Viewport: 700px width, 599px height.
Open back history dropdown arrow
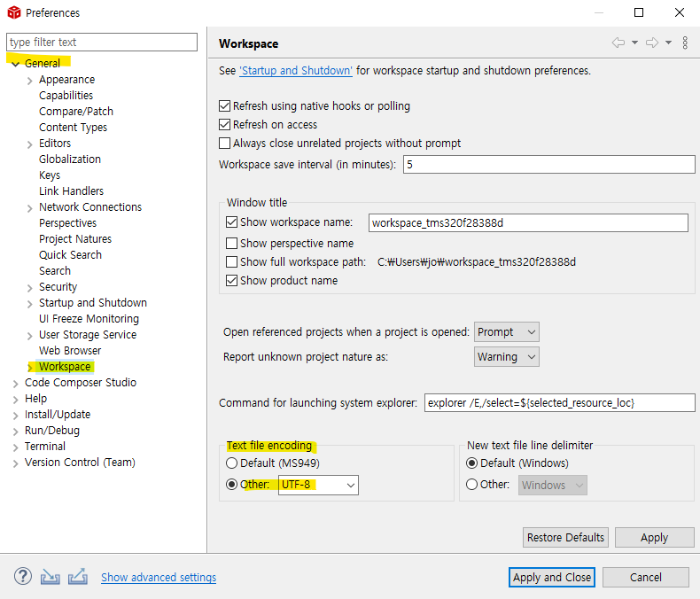[x=634, y=43]
